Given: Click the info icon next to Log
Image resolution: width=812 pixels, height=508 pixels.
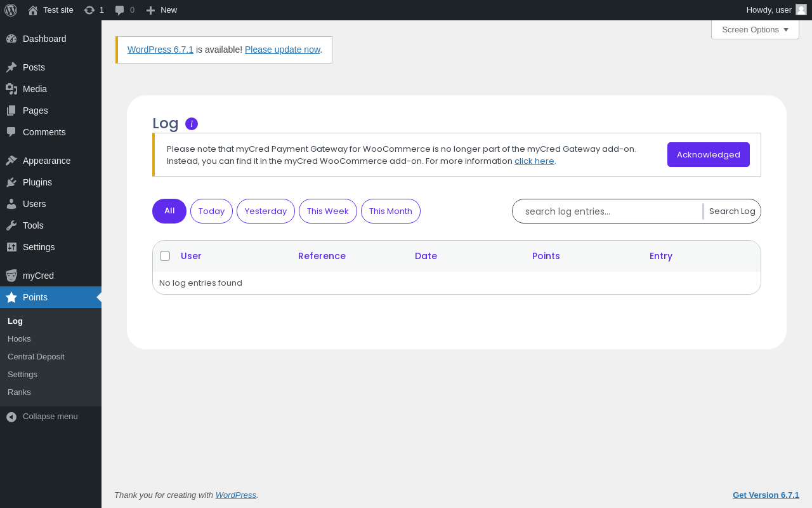Looking at the screenshot, I should point(192,124).
